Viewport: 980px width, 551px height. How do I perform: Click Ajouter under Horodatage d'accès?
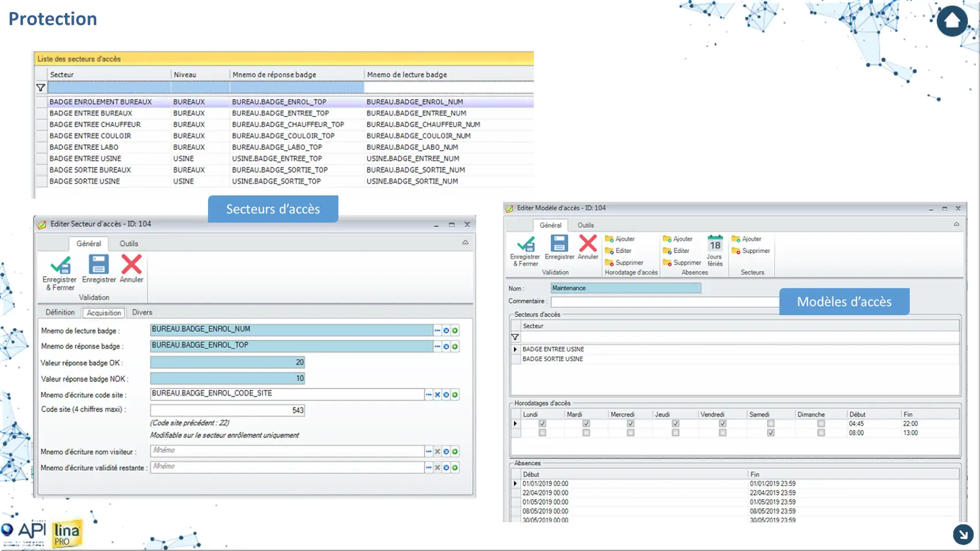click(x=620, y=239)
